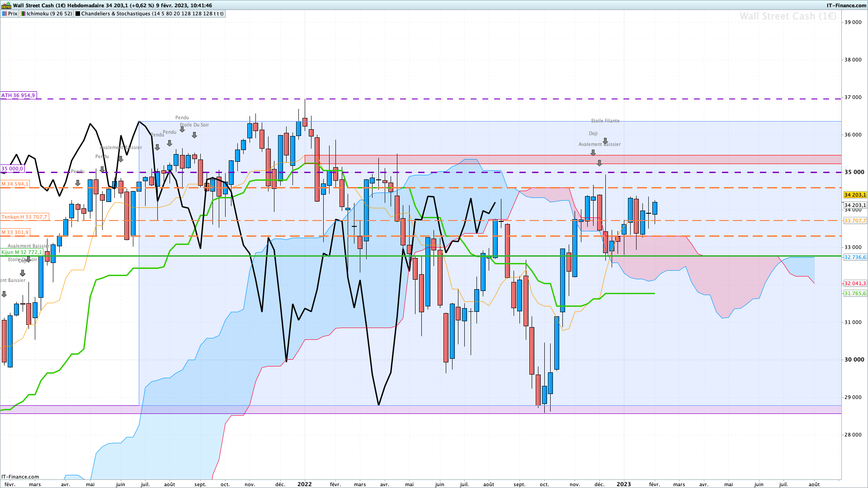Open the Ichimoku (9 26 52) indicator settings

49,14
